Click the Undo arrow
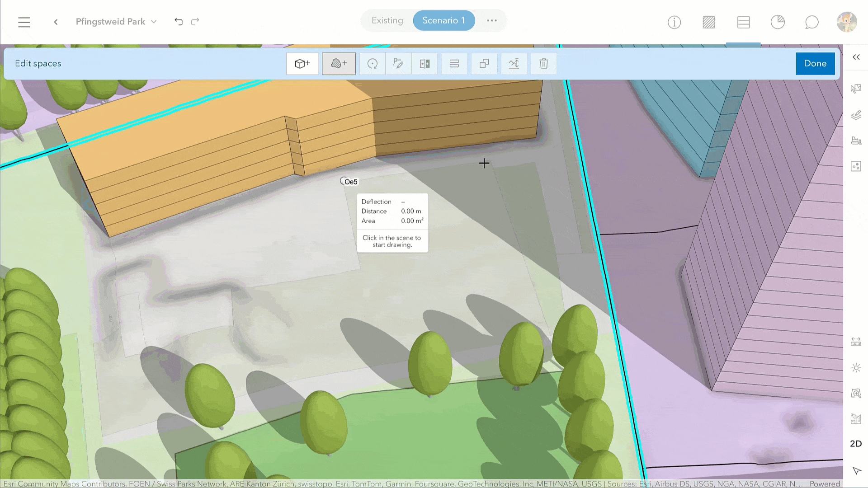Image resolution: width=868 pixels, height=488 pixels. tap(178, 21)
